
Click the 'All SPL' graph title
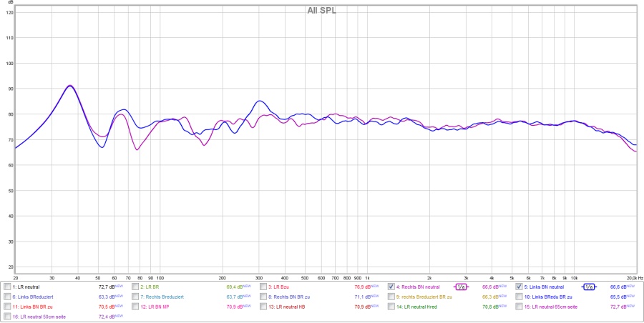(322, 10)
